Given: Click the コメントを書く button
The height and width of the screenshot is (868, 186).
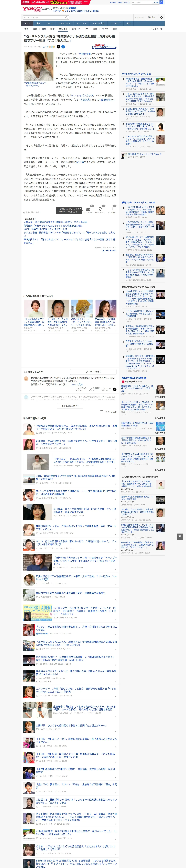Looking at the screenshot, I should (93, 372).
